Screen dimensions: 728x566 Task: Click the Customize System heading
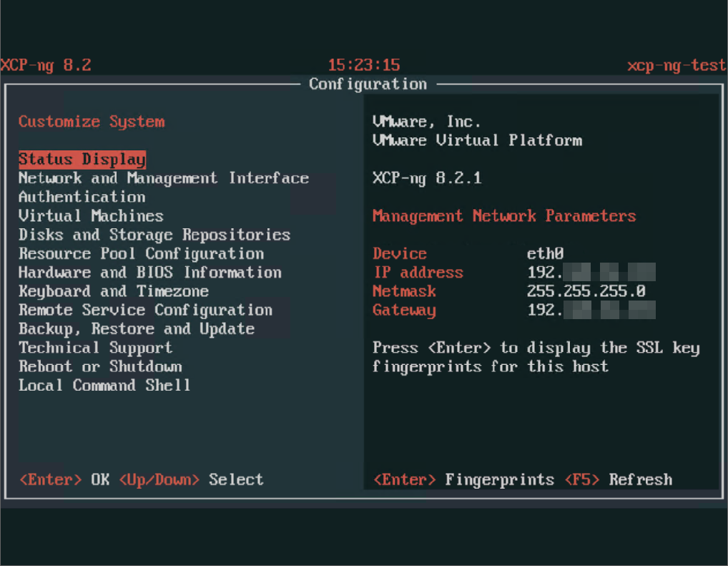click(x=92, y=122)
